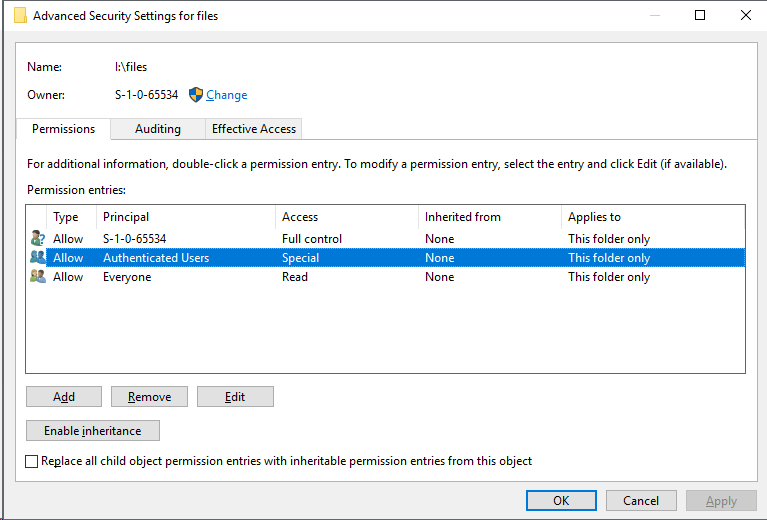Image resolution: width=767 pixels, height=520 pixels.
Task: Switch to the Auditing tab
Action: (158, 129)
